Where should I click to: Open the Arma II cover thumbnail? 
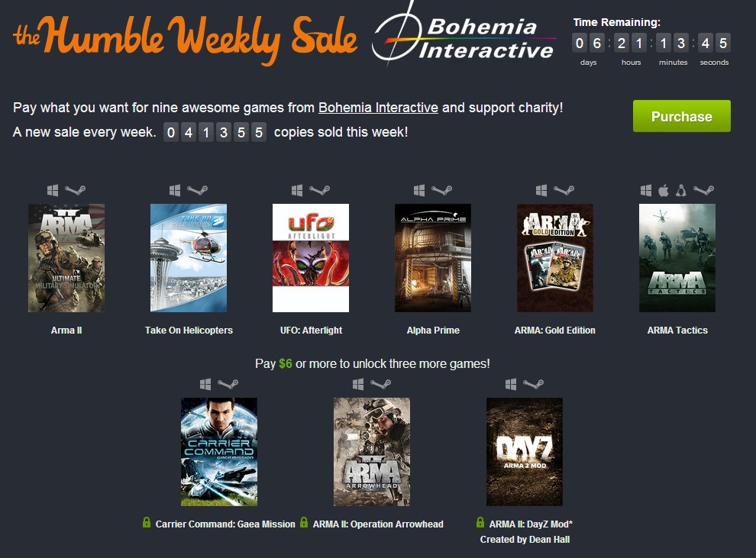click(66, 258)
